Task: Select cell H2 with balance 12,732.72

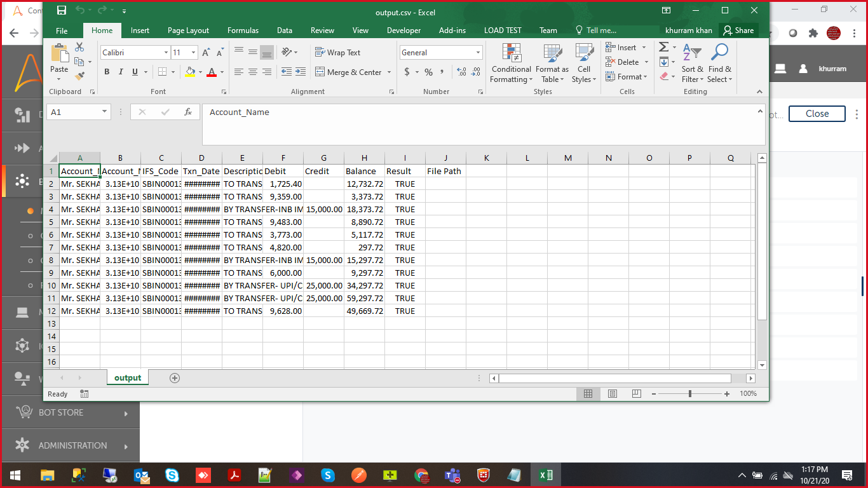Action: pyautogui.click(x=364, y=184)
